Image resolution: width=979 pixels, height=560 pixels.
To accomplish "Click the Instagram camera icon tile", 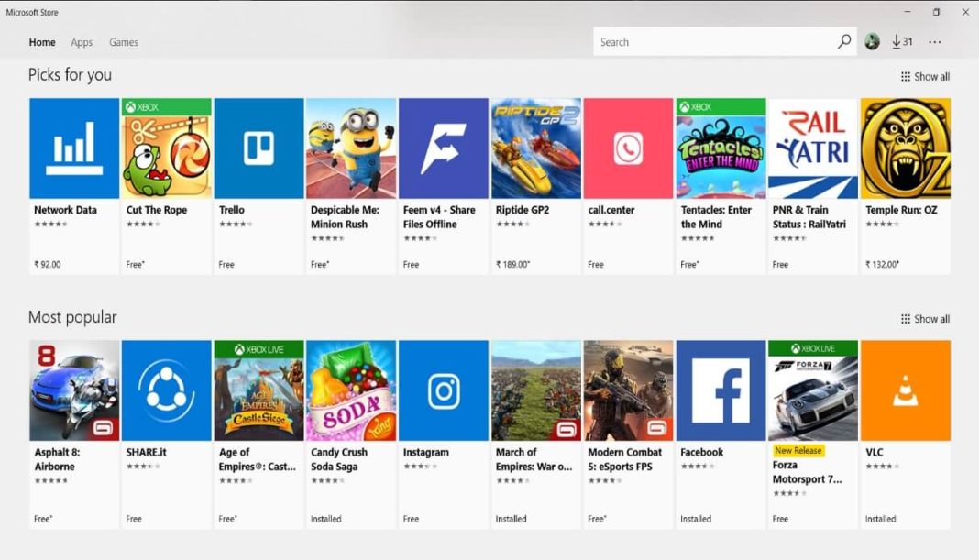I will coord(443,390).
